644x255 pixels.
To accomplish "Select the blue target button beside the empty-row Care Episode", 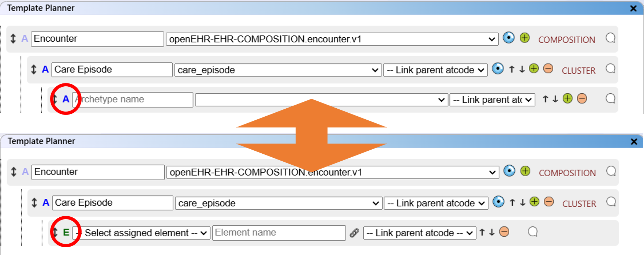I will pos(498,68).
